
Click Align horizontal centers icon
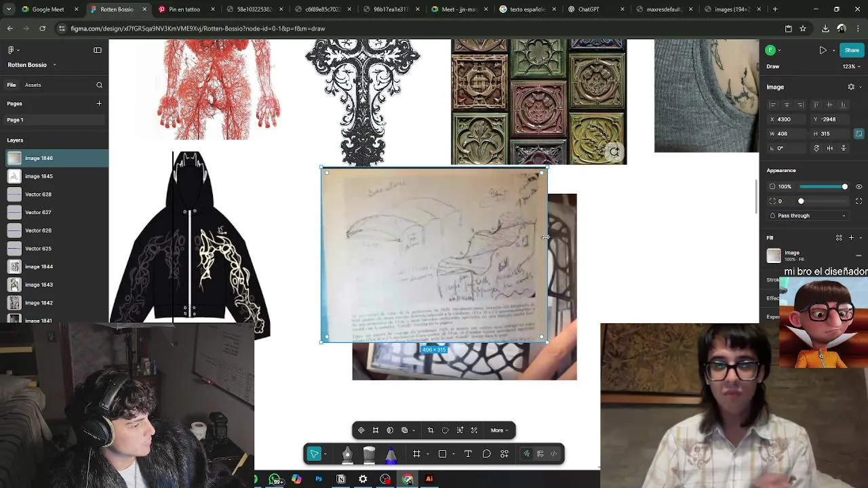click(x=787, y=104)
